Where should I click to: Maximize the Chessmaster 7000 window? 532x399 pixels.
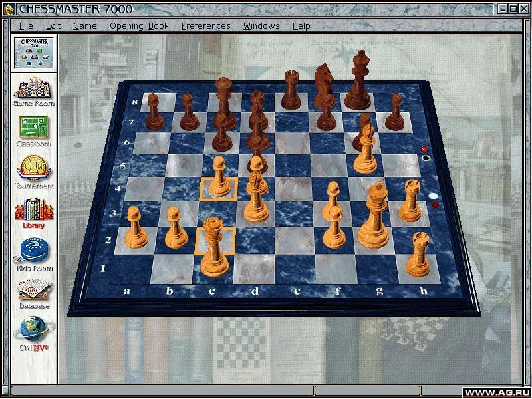(513, 9)
